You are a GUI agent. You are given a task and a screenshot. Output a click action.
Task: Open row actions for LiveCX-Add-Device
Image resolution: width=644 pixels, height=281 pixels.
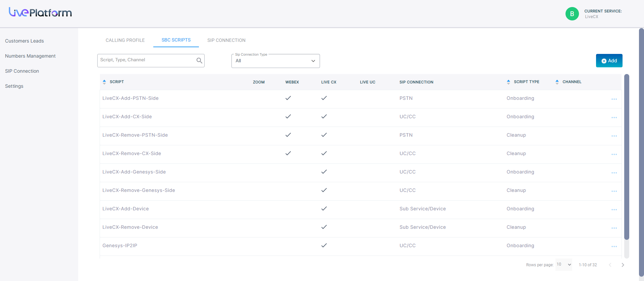pyautogui.click(x=614, y=210)
